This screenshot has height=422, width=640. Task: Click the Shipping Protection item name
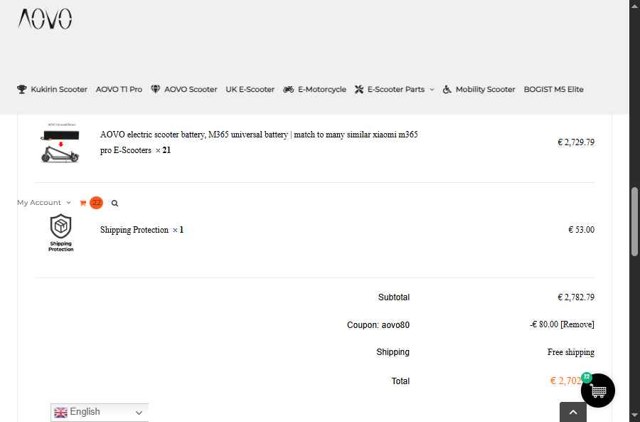coord(134,230)
